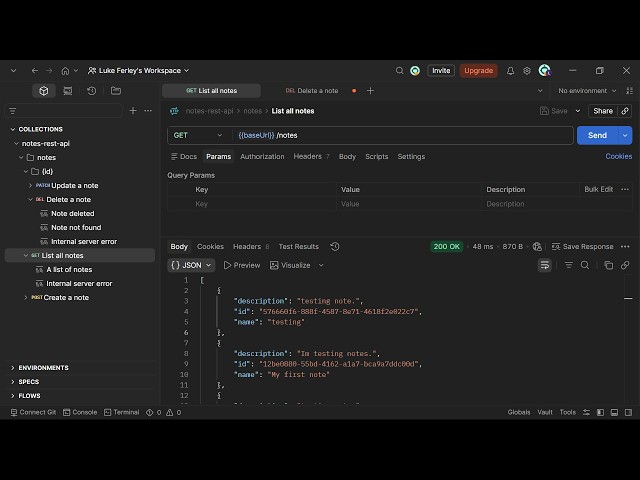Viewport: 640px width, 480px height.
Task: Open a new request tab with plus
Action: (x=370, y=91)
